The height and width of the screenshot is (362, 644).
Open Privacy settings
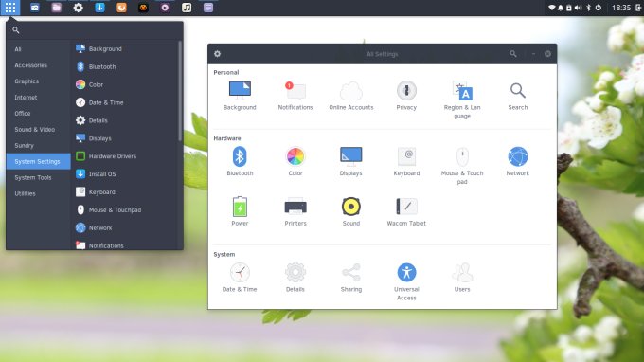click(406, 96)
